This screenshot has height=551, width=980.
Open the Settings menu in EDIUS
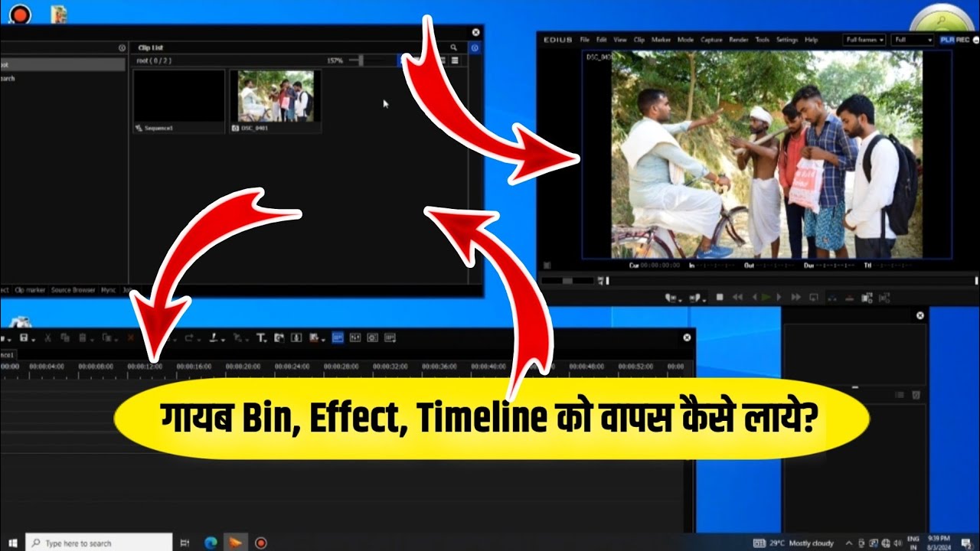click(x=787, y=39)
